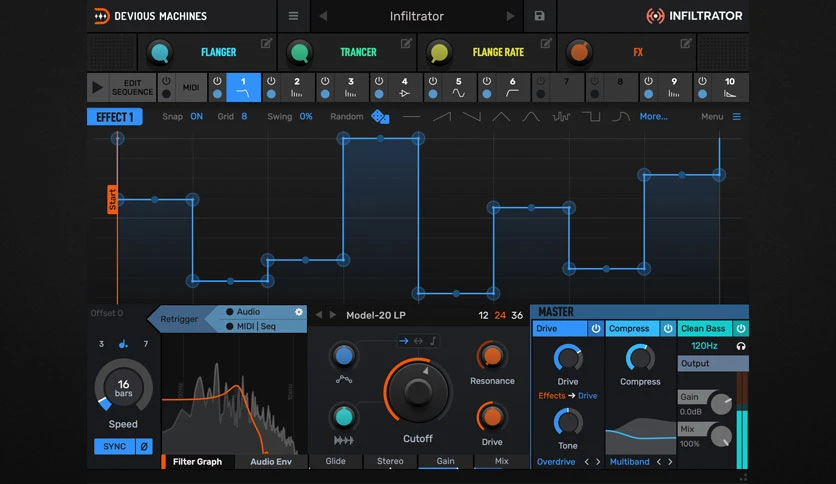Apply the triangle curve shape preset
Screen dimensions: 836x484
tap(501, 116)
